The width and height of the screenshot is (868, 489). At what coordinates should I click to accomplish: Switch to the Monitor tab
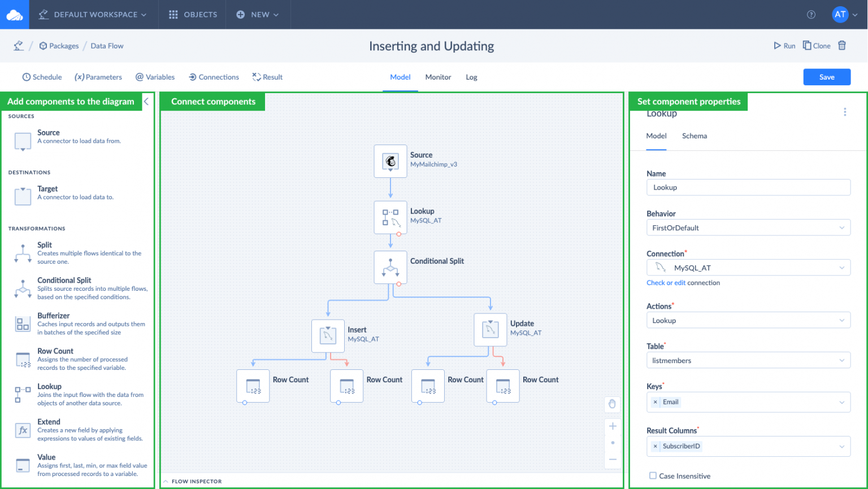[x=438, y=77]
